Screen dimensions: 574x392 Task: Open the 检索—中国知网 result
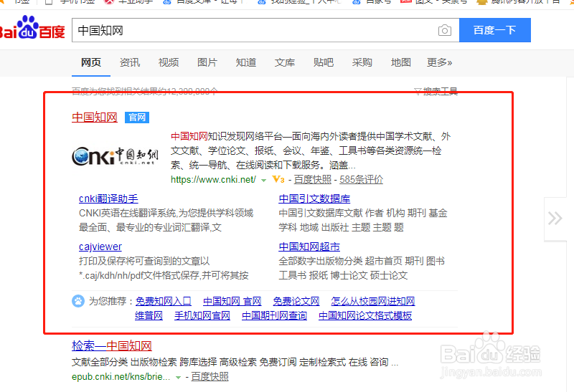112,345
